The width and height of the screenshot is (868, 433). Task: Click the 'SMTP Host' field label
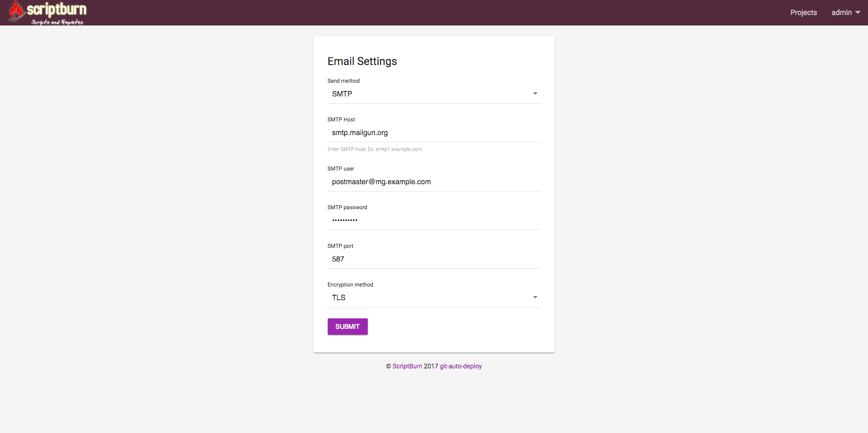[341, 120]
